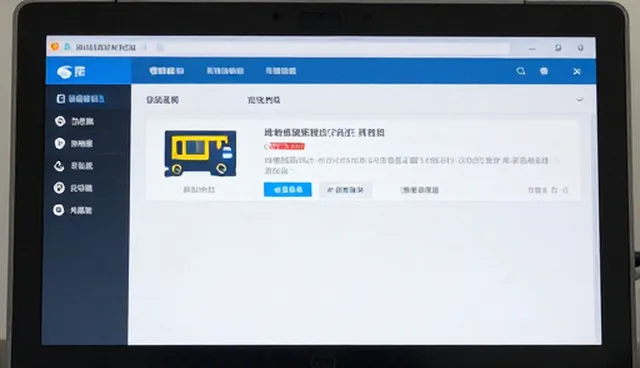Viewport: 640px width, 368px height.
Task: Maximize the window using the title bar square
Action: (x=558, y=48)
